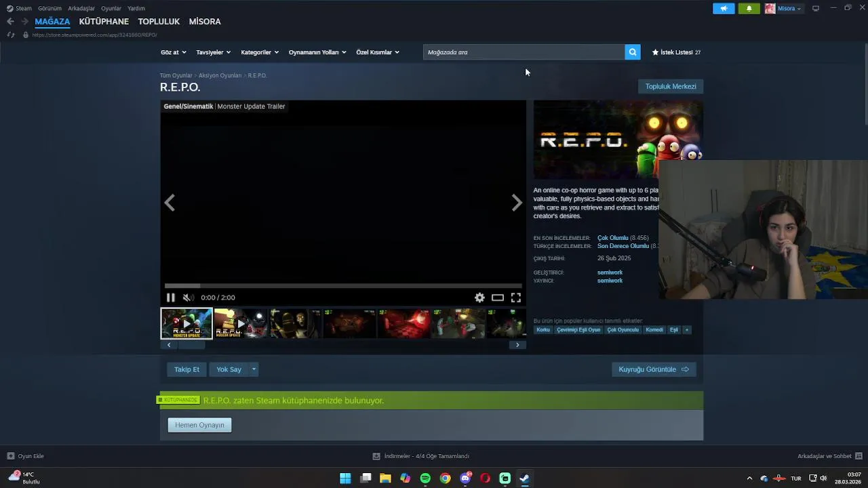
Task: Switch to Big Picture mode icon
Action: pyautogui.click(x=816, y=8)
